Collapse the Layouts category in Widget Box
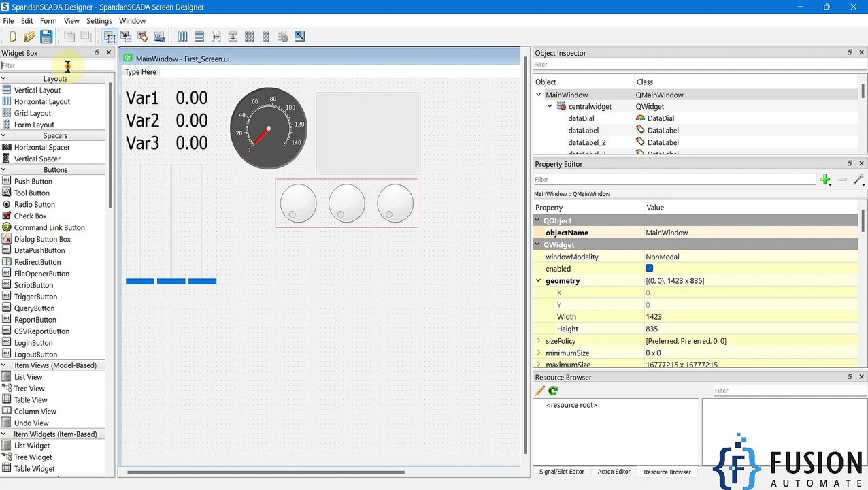The height and width of the screenshot is (490, 868). coord(3,79)
